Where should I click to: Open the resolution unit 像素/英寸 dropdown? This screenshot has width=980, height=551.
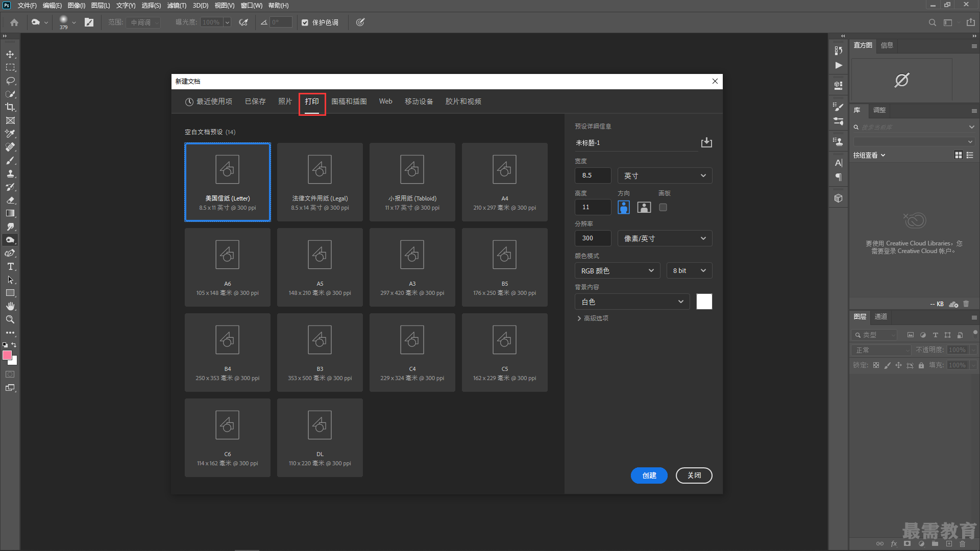(665, 238)
